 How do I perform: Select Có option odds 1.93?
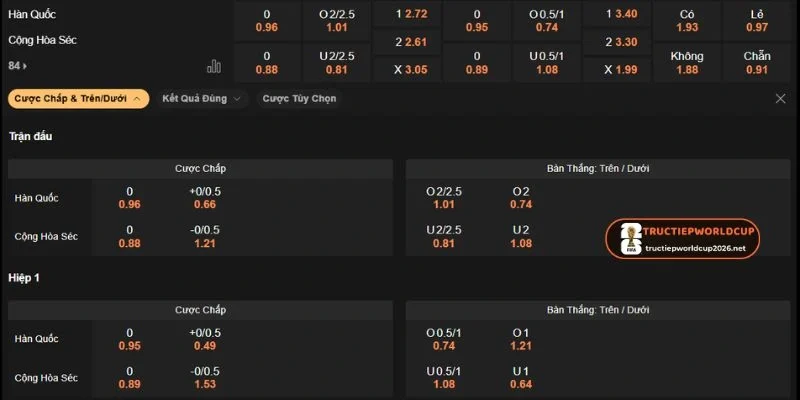(687, 21)
